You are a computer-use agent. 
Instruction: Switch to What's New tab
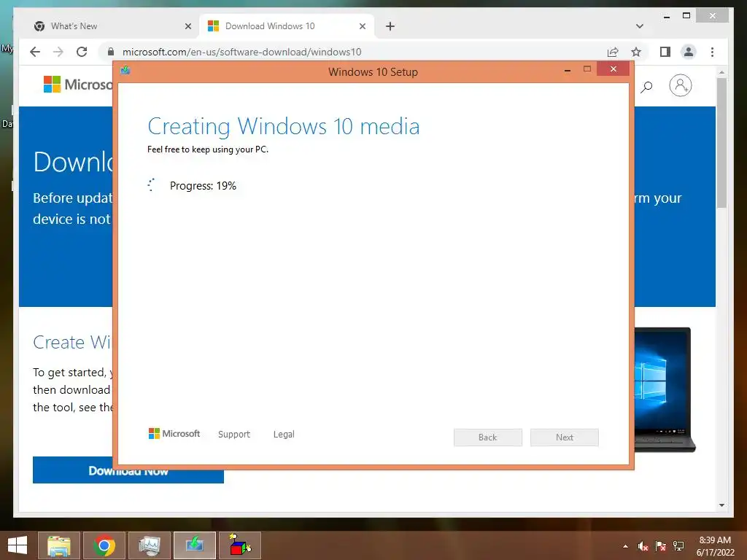tap(112, 26)
